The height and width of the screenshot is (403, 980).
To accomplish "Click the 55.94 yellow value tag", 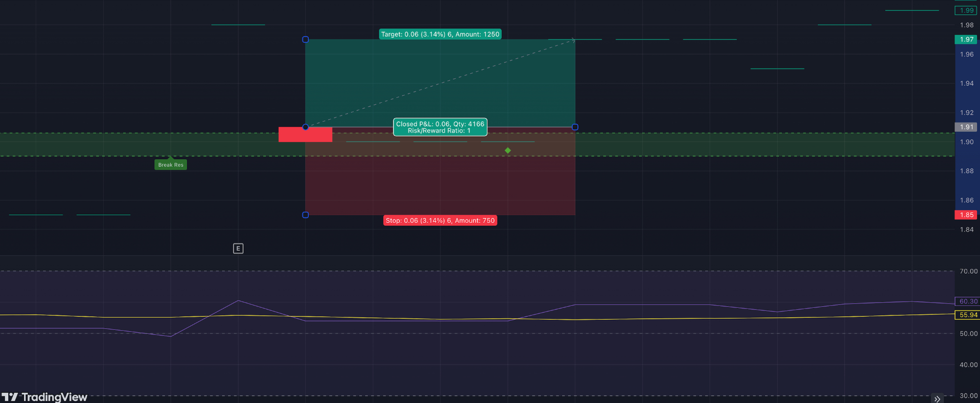I will (967, 315).
